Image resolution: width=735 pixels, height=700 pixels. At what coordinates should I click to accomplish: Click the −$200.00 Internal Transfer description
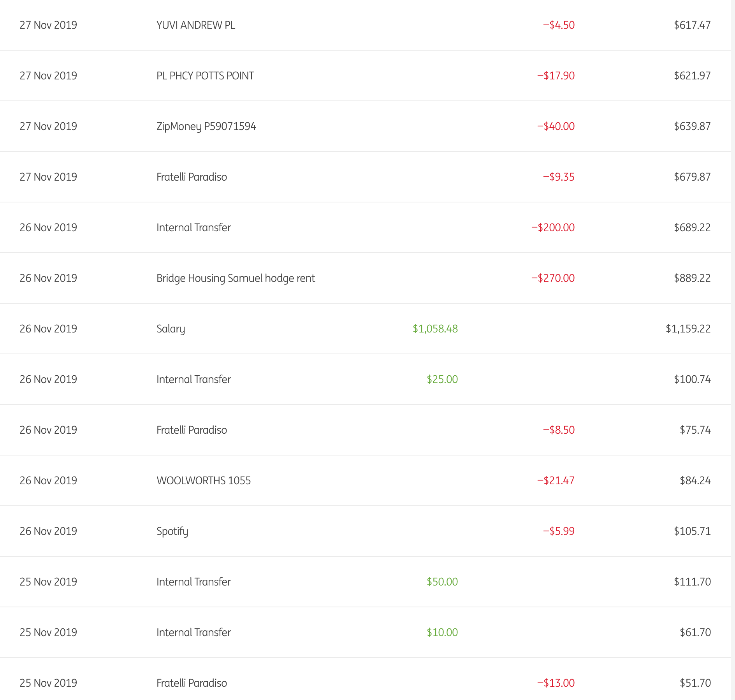tap(193, 228)
